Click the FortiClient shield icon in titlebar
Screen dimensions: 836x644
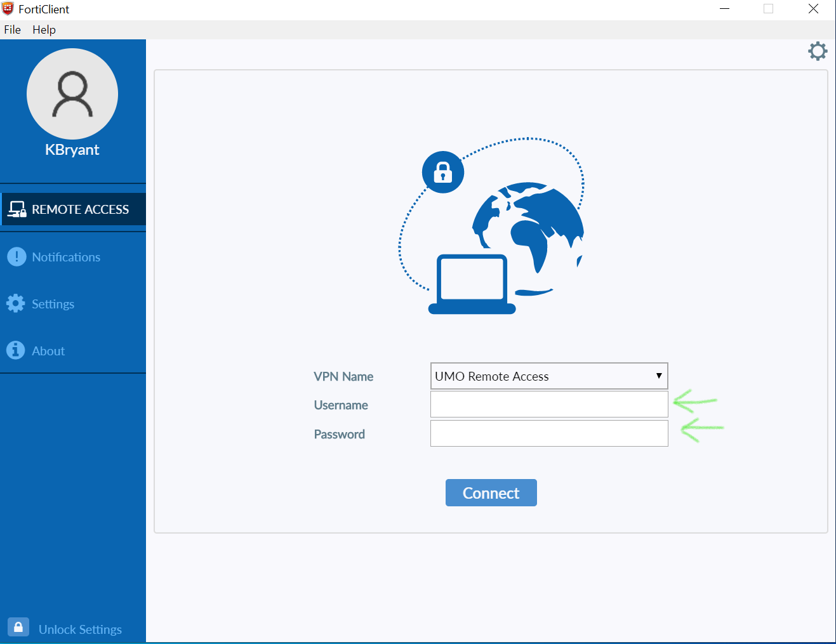[7, 8]
